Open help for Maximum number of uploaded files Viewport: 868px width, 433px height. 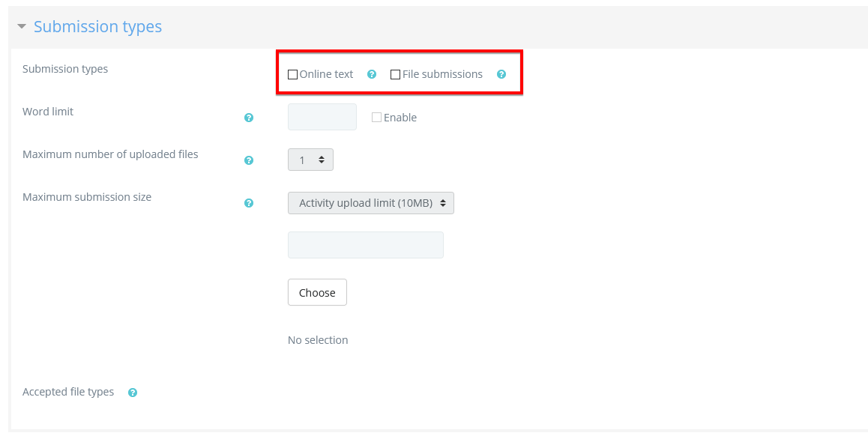coord(249,160)
